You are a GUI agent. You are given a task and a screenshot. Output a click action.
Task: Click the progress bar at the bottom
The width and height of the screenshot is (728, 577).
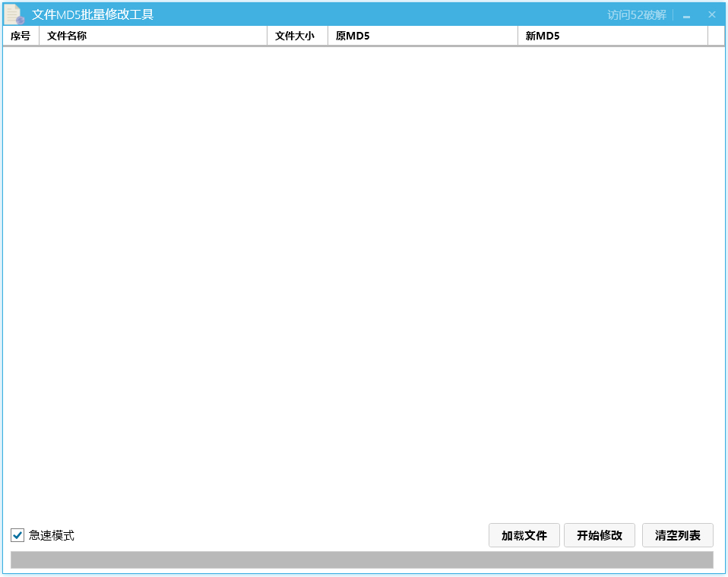click(x=364, y=557)
